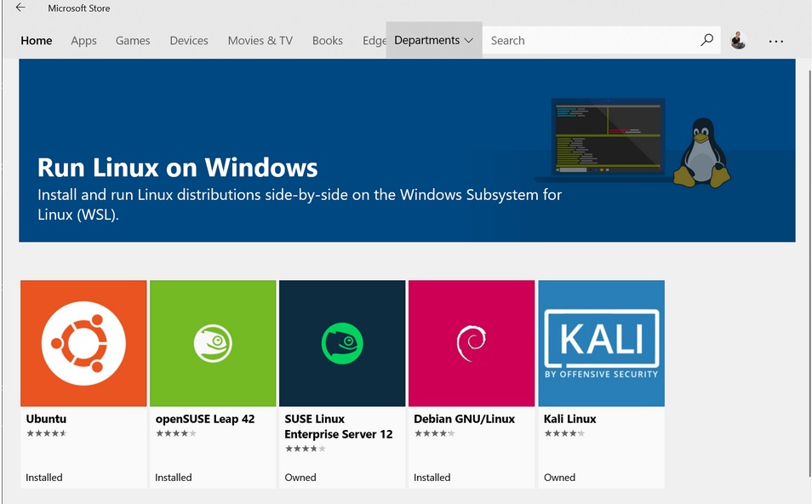Click Owned status under SUSE Linux Enterprise

(300, 477)
